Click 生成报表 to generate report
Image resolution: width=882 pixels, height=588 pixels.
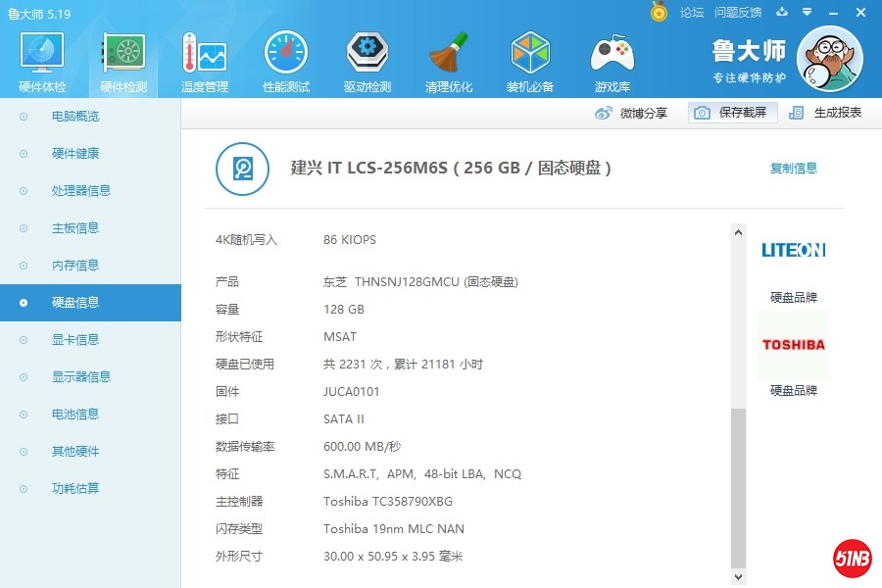pos(826,113)
